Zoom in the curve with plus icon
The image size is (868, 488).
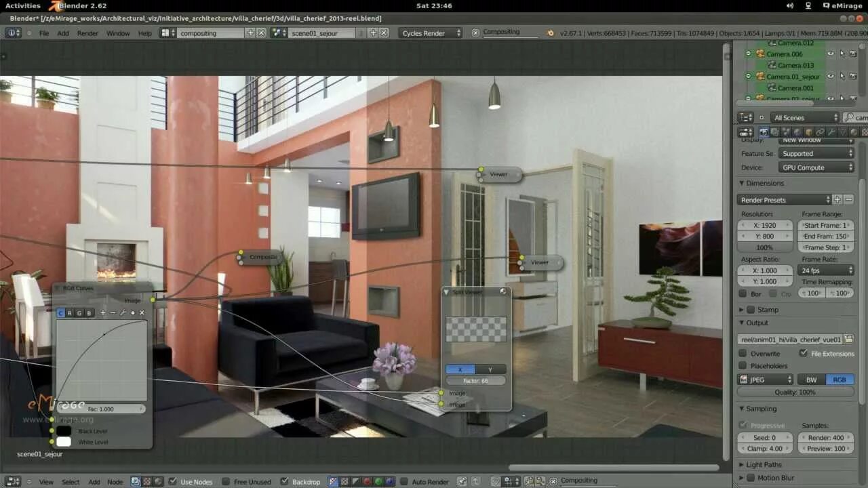click(103, 312)
